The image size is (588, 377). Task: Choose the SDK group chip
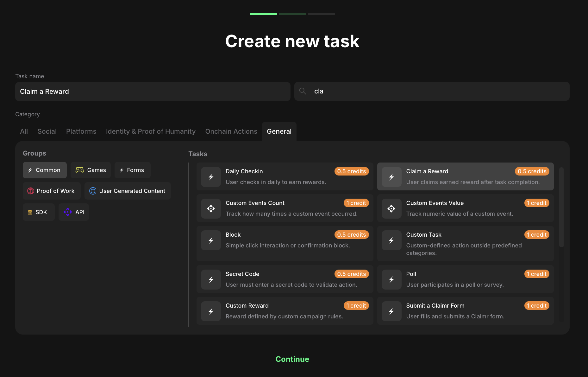(39, 212)
